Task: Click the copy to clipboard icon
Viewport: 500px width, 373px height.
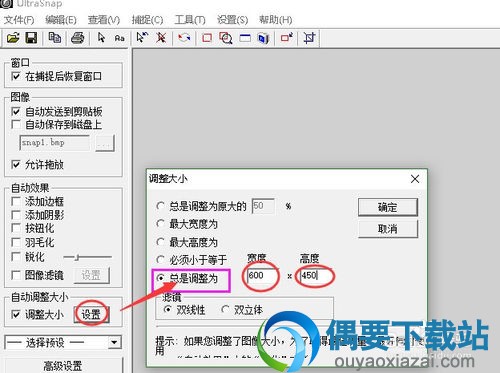Action: point(55,38)
